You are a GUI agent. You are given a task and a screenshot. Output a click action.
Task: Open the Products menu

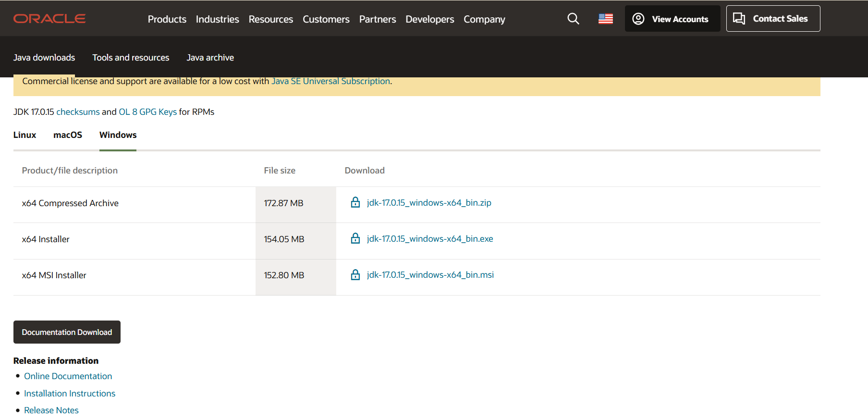pos(167,19)
